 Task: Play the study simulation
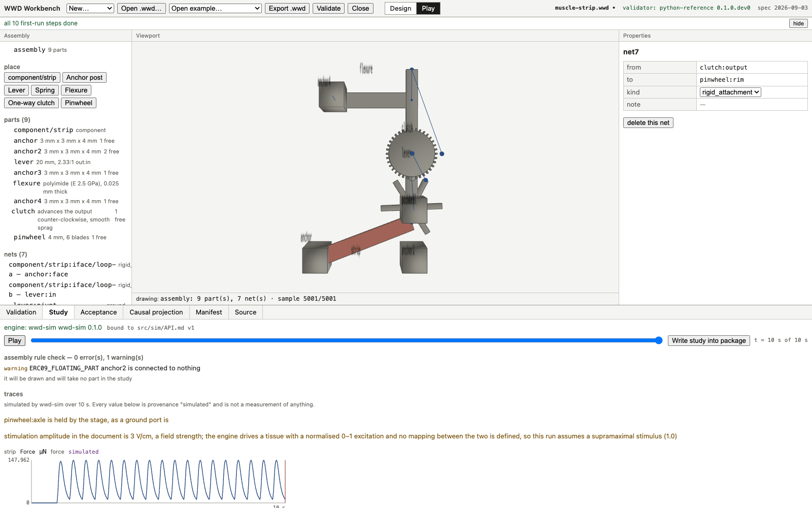click(x=15, y=340)
